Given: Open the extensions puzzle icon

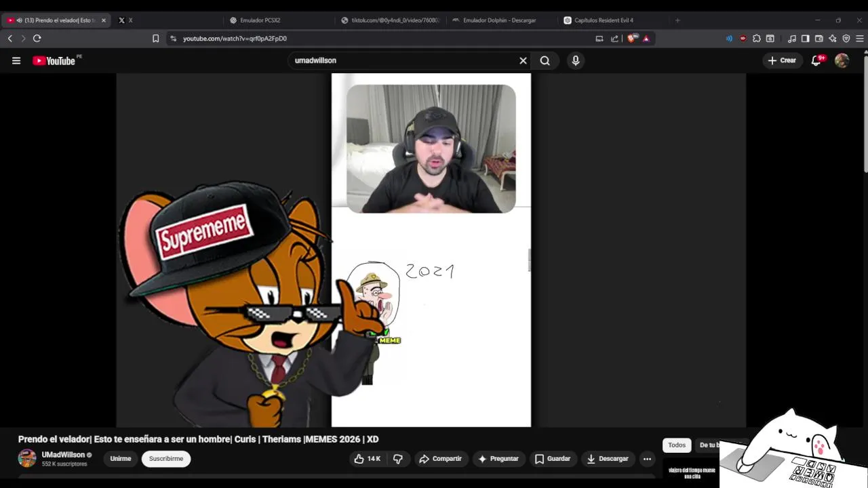Looking at the screenshot, I should tap(757, 39).
